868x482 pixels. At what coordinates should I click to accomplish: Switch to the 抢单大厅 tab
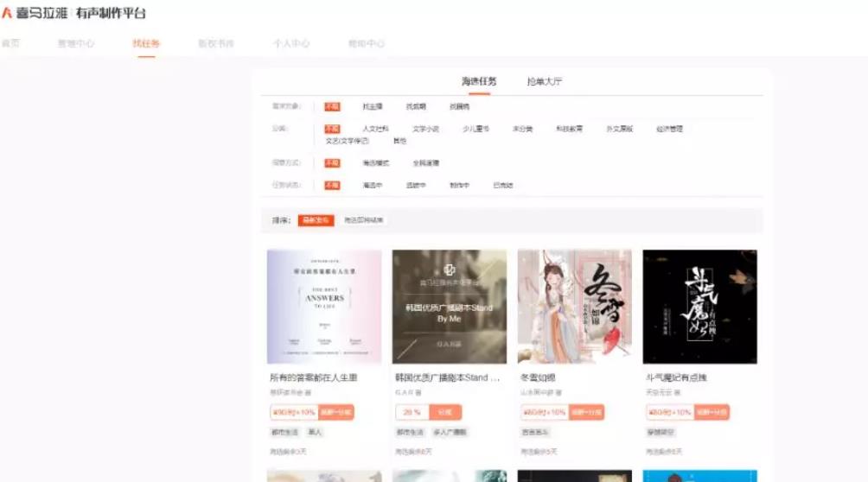(x=545, y=81)
